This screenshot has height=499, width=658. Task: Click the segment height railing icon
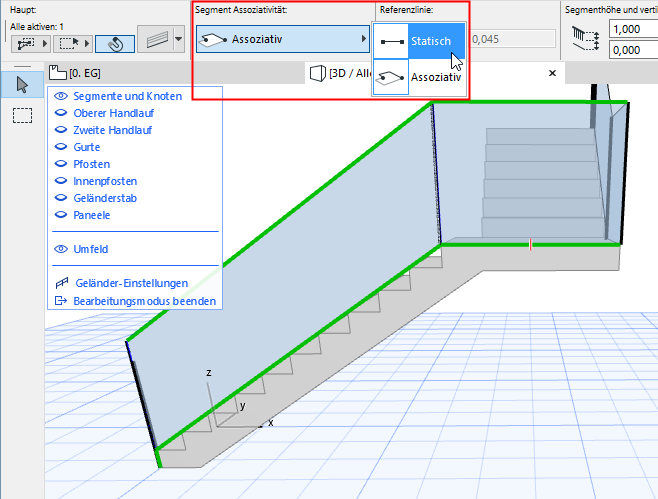[585, 39]
